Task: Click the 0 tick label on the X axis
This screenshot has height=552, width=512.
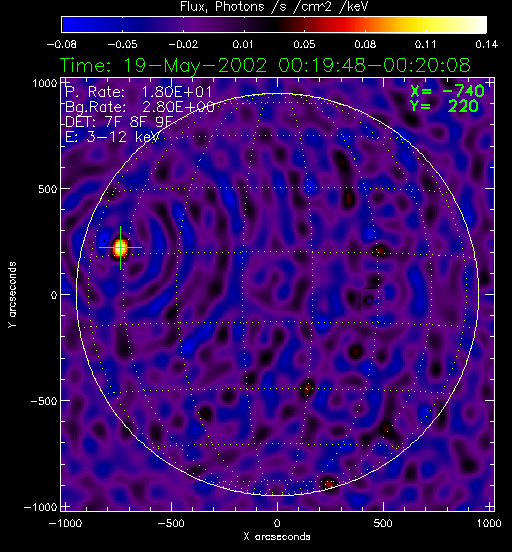Action: [277, 523]
